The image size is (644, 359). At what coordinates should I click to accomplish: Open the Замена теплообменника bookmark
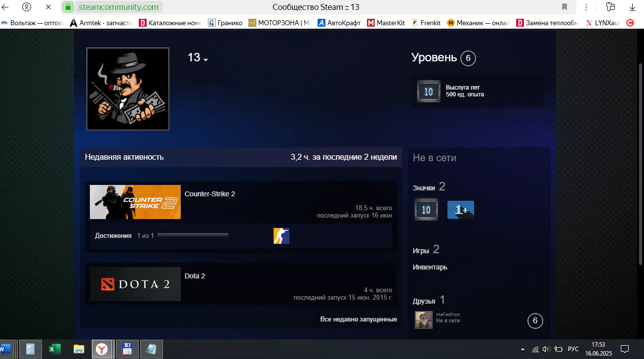pos(547,23)
